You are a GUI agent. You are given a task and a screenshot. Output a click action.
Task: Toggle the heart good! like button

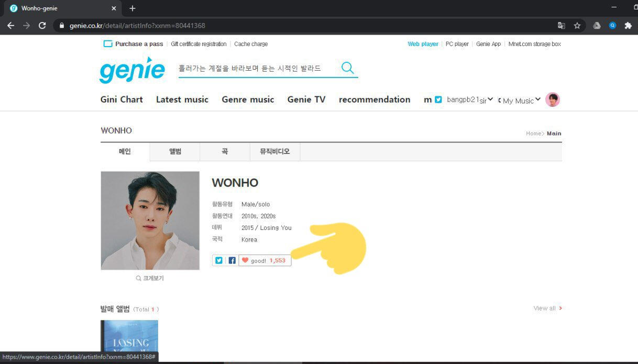(x=265, y=260)
